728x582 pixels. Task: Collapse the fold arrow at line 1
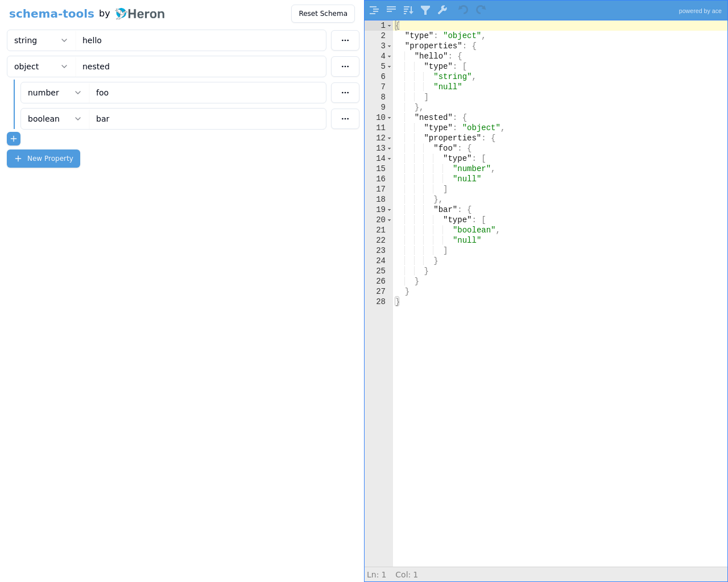390,26
